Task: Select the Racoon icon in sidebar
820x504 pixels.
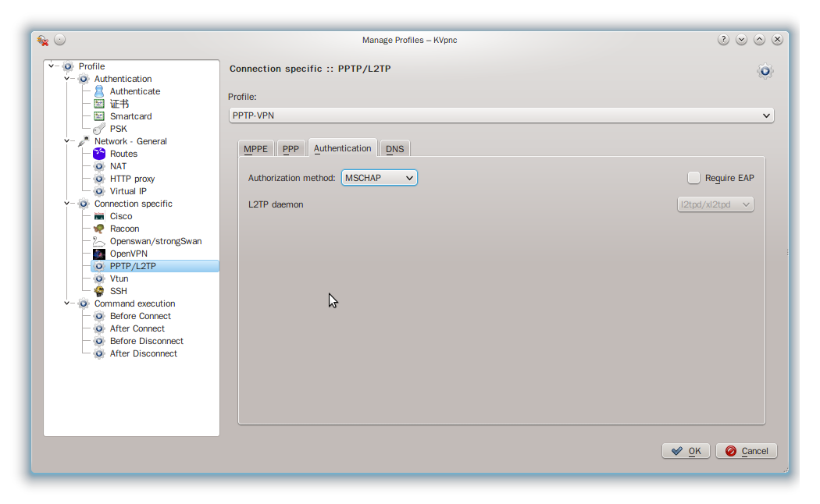Action: (x=99, y=229)
